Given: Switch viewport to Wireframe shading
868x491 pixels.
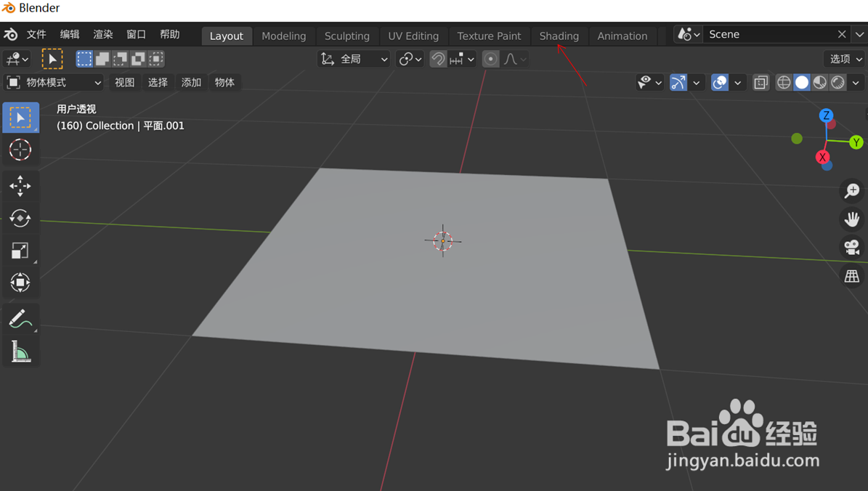Looking at the screenshot, I should point(784,82).
